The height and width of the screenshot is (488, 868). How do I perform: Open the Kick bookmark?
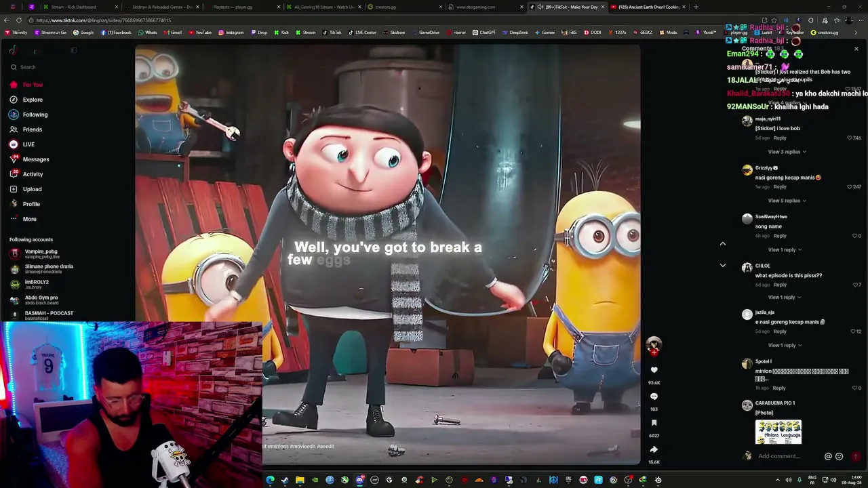(x=281, y=33)
